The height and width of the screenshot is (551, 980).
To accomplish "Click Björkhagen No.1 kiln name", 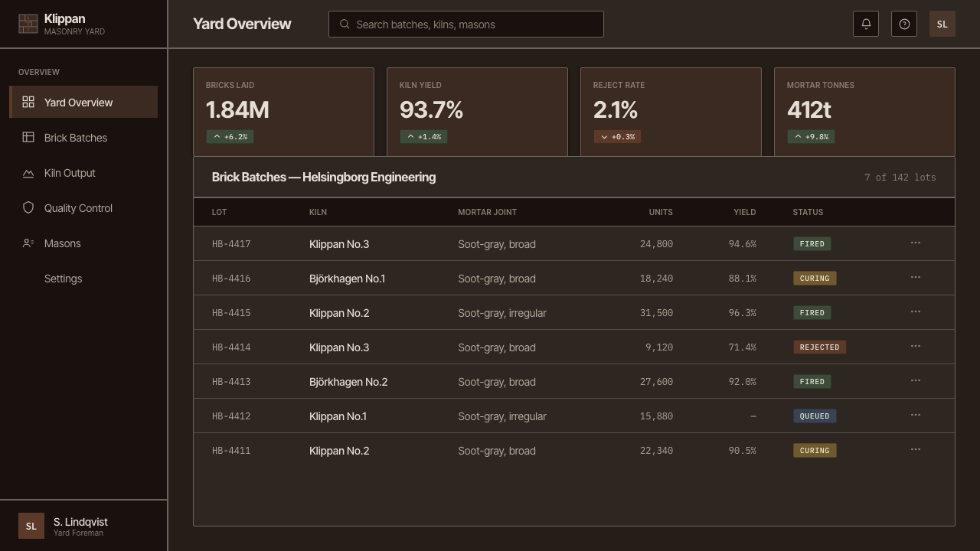I will 347,279.
